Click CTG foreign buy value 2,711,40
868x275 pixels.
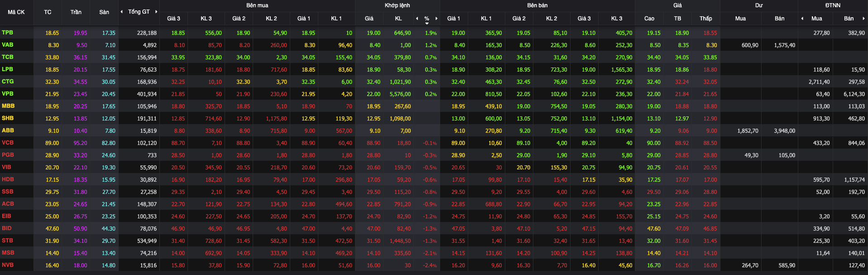tap(819, 82)
